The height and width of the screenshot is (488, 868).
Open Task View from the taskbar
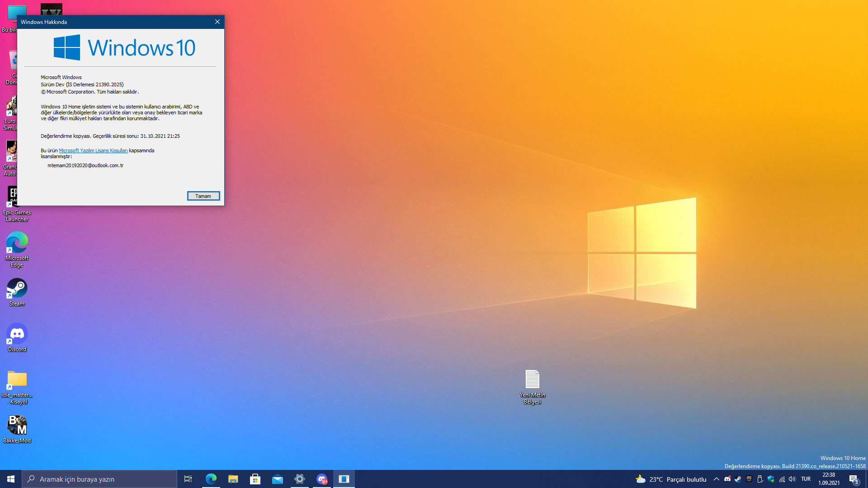pos(188,479)
